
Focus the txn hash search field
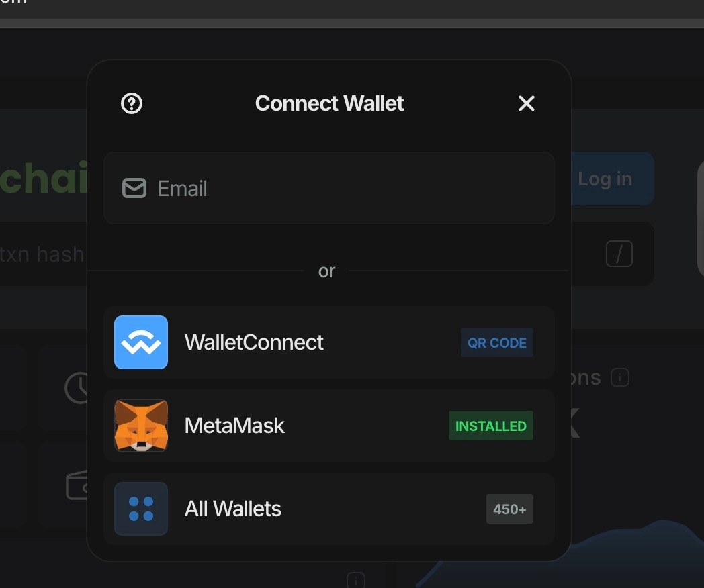[x=44, y=254]
